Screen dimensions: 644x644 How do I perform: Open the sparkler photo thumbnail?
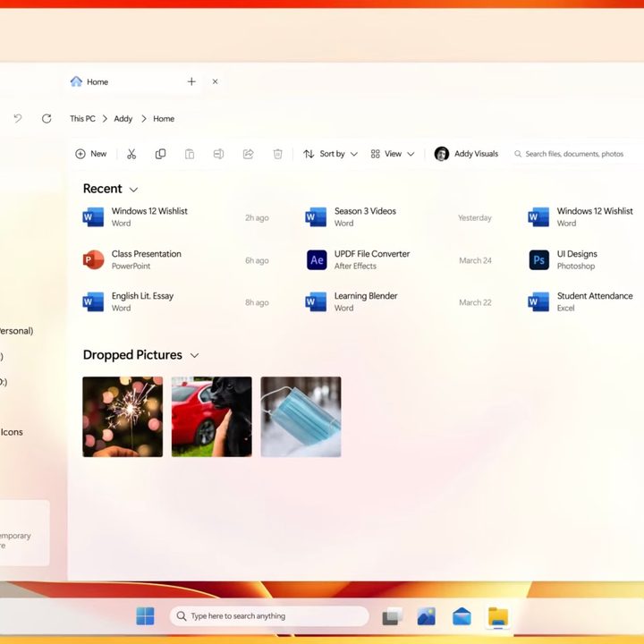click(123, 417)
